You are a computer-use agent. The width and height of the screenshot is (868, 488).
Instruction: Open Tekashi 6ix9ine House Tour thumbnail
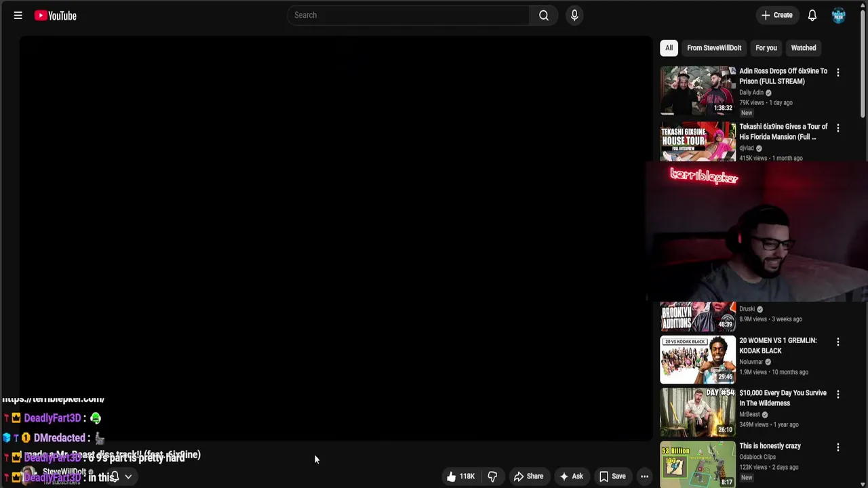[x=698, y=142]
